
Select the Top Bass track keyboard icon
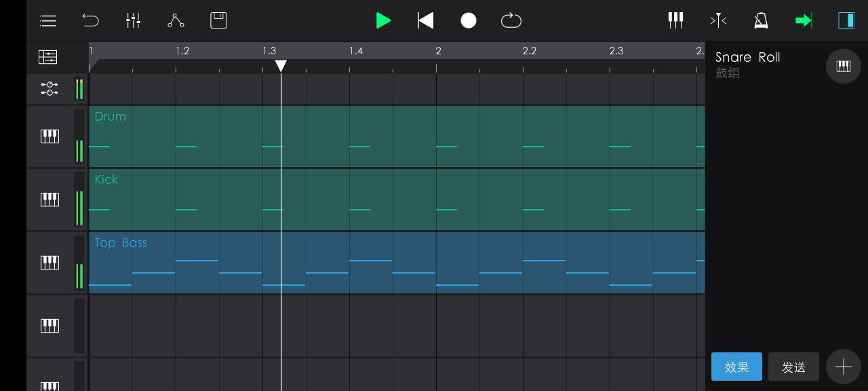(x=50, y=263)
